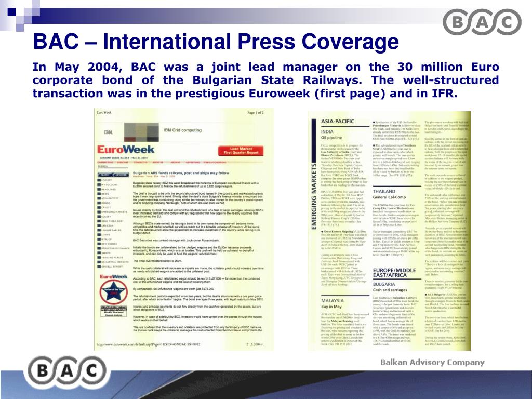Click the ASIA-PACIFIC heading in IFR page
The height and width of the screenshot is (399, 532).
(x=338, y=122)
